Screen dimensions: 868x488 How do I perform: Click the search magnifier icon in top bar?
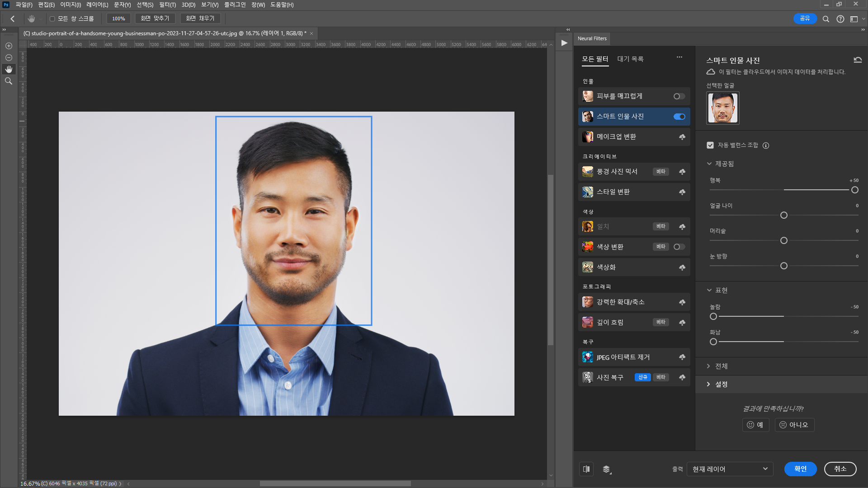click(826, 19)
